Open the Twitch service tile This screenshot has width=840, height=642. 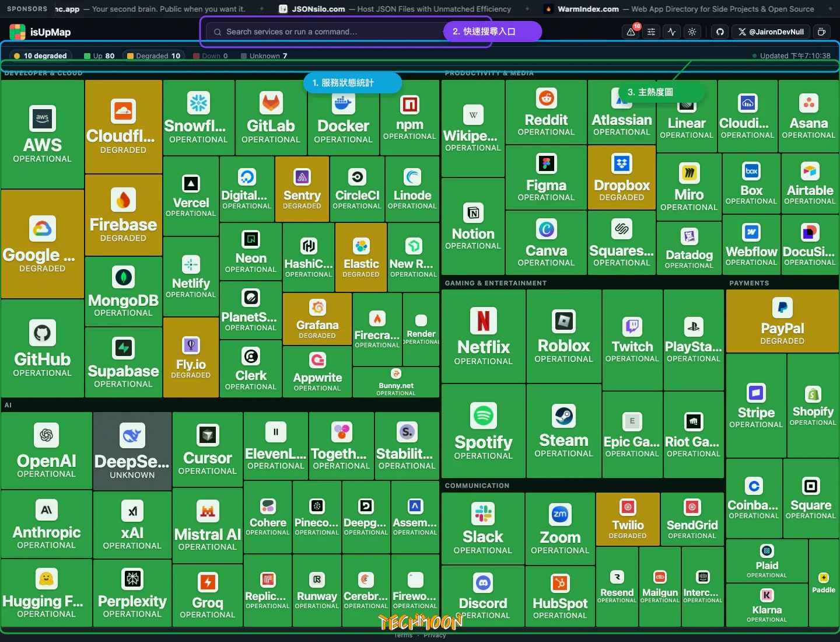pos(632,340)
